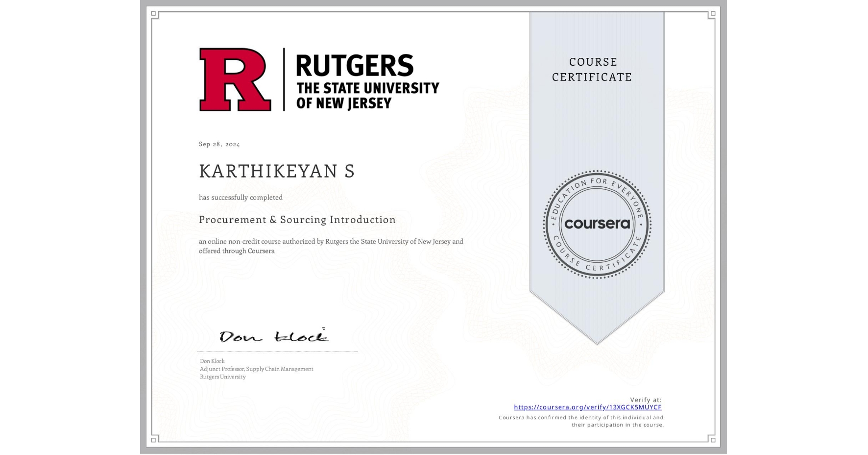Open the verification link 13XGCK5MUYCF
Screen dimensions: 868x455
click(587, 407)
